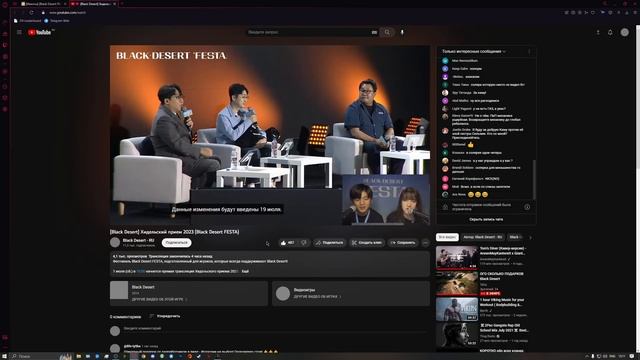Click the white Subscribe (Подписаться) button
The height and width of the screenshot is (360, 640).
coord(176,242)
